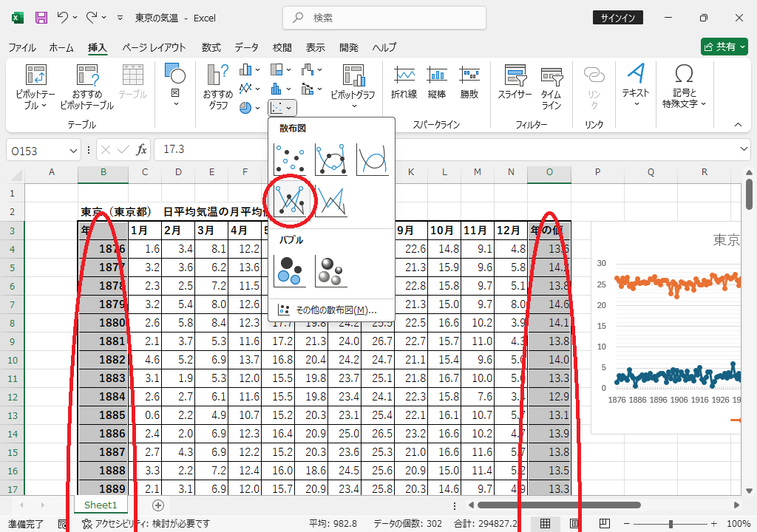Select row header 10
This screenshot has width=757, height=532.
(13, 360)
